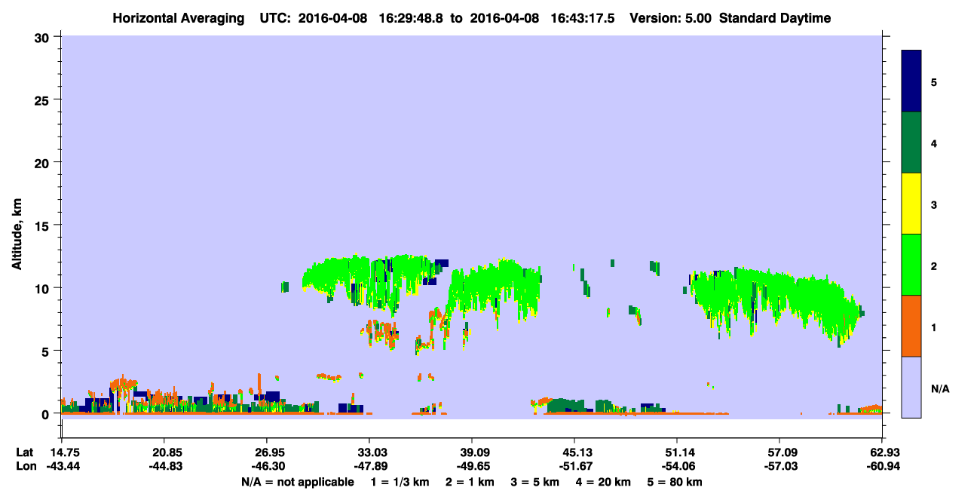
Task: Click the lavender N/A colorbar segment
Action: click(x=911, y=387)
